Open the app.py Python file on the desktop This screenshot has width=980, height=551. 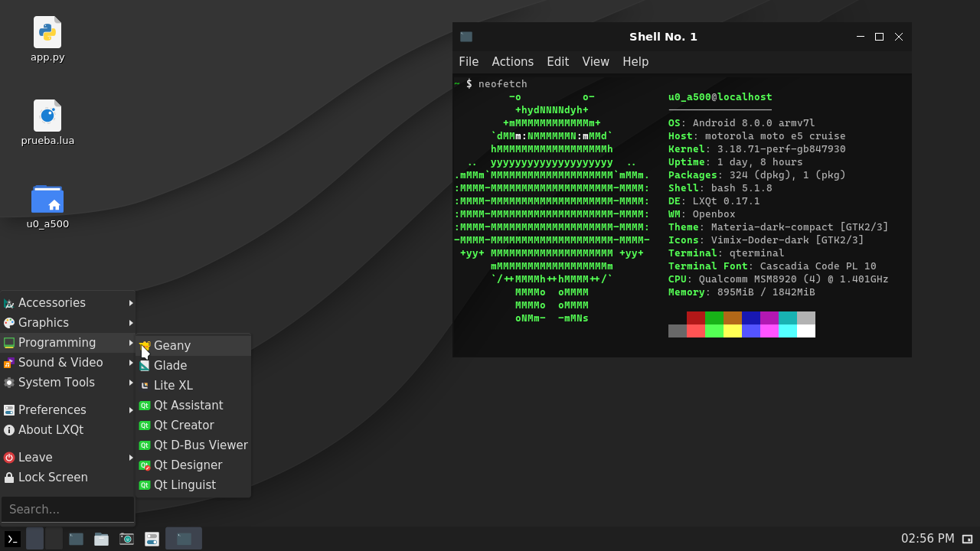47,34
